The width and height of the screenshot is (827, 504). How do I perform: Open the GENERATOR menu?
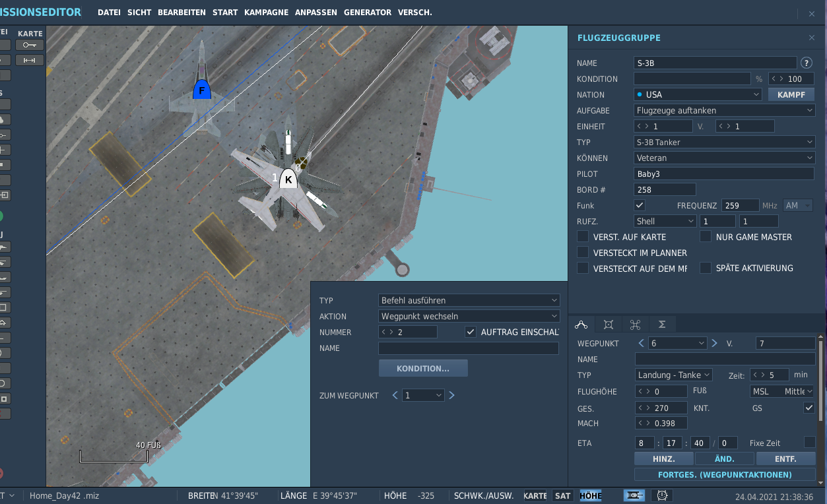point(368,13)
